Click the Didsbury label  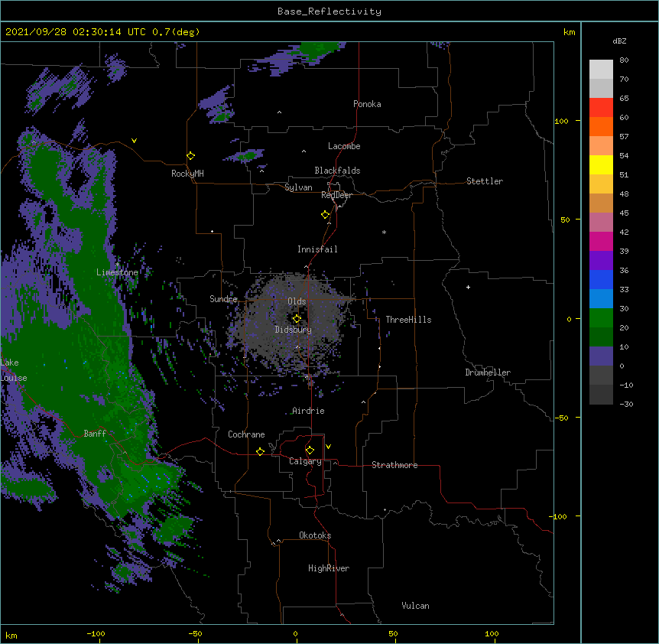point(294,330)
